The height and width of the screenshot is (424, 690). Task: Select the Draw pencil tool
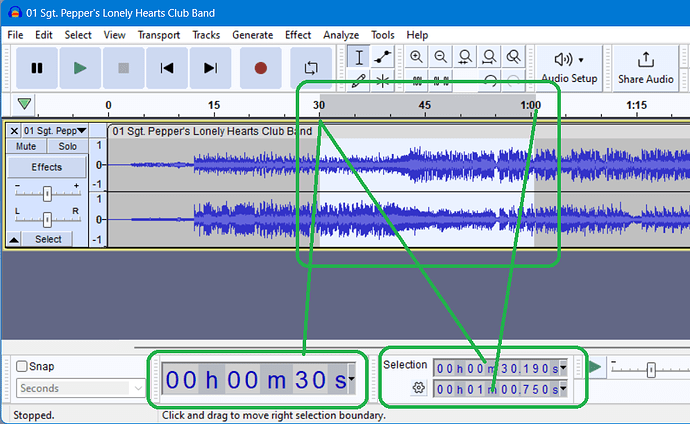click(x=360, y=80)
